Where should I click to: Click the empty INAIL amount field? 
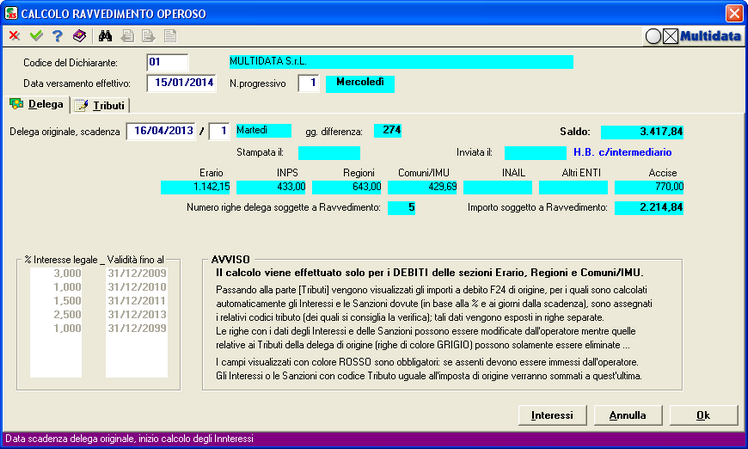click(x=498, y=187)
